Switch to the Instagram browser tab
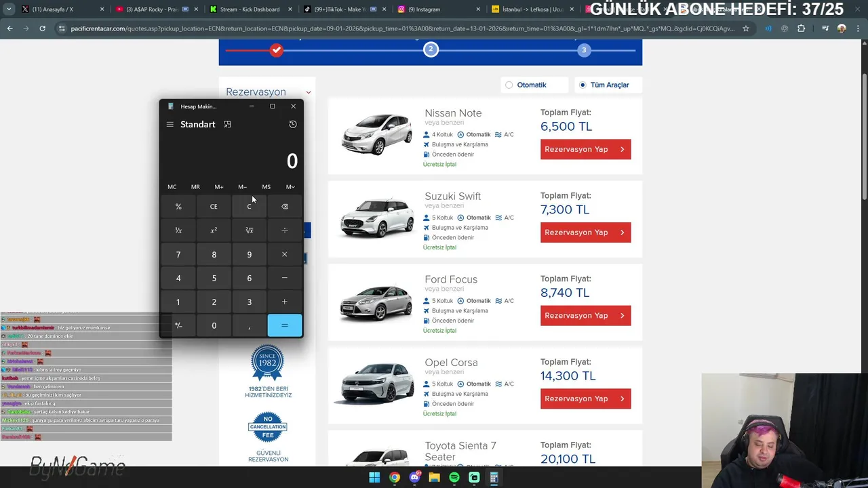This screenshot has height=488, width=868. pyautogui.click(x=438, y=9)
